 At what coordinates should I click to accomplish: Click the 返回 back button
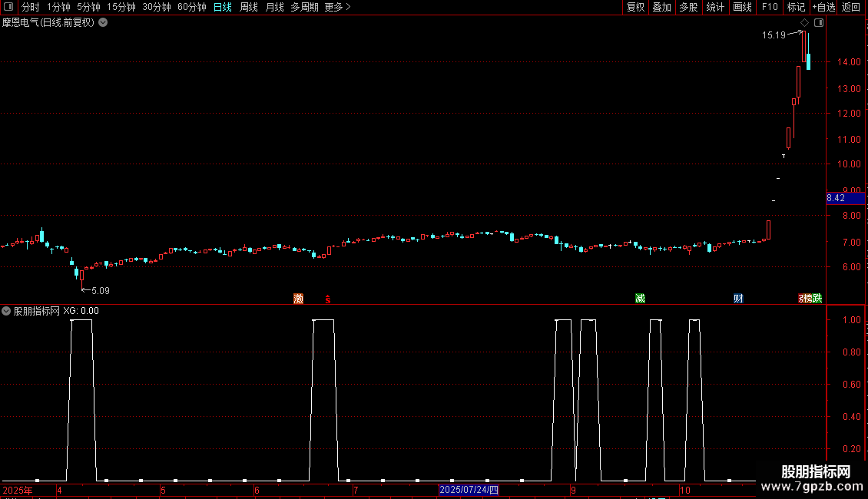coord(851,7)
